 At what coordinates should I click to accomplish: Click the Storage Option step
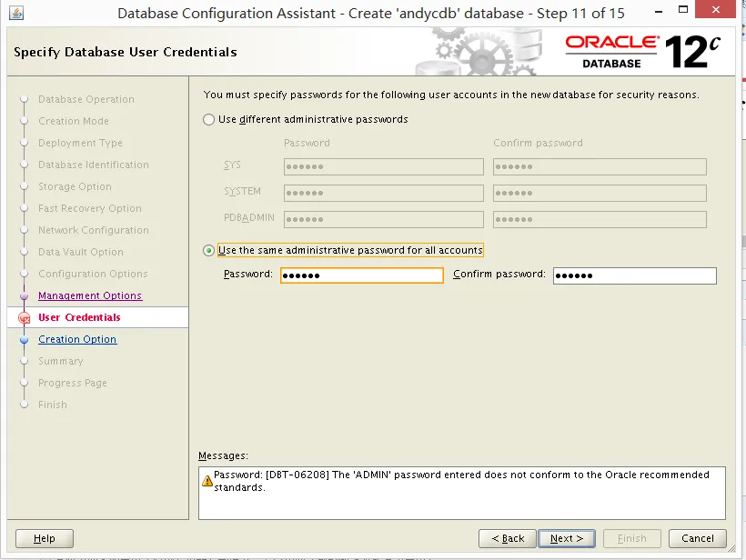click(x=75, y=187)
